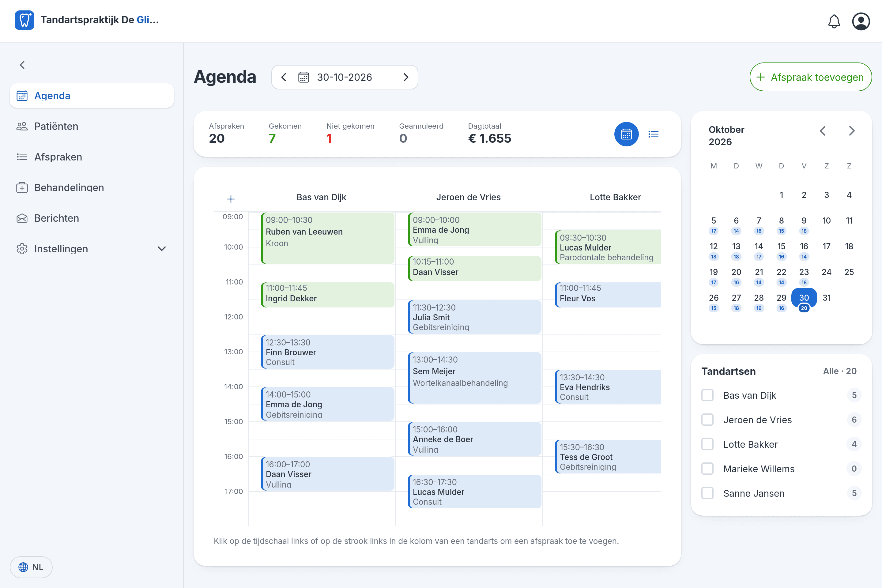Collapse the sidebar with the back arrow
Viewport: 882px width, 588px height.
tap(22, 65)
